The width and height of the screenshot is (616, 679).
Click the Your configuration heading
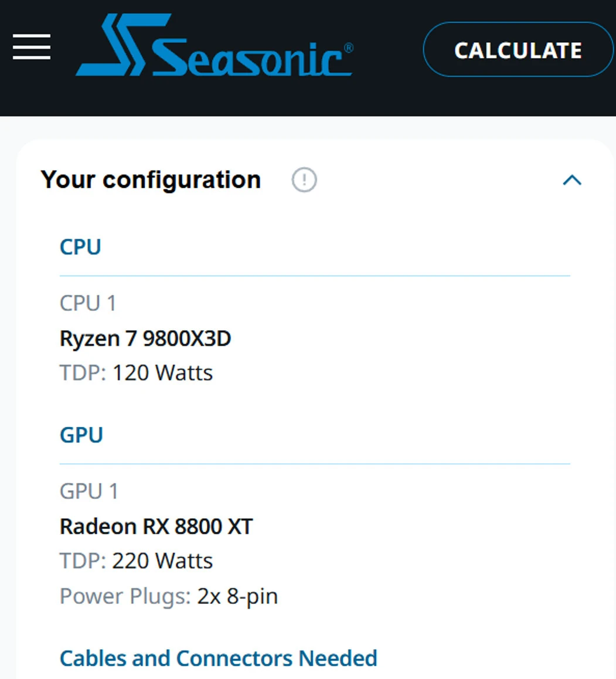tap(151, 180)
